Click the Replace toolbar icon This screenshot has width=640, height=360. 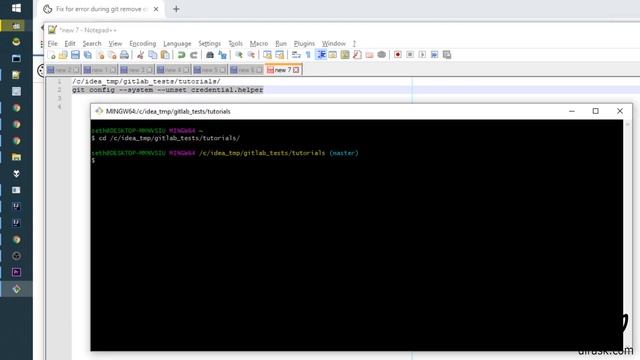222,55
